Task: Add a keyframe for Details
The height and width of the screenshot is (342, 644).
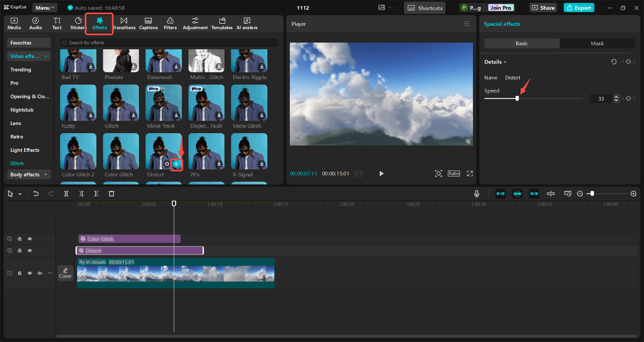Action: click(628, 62)
